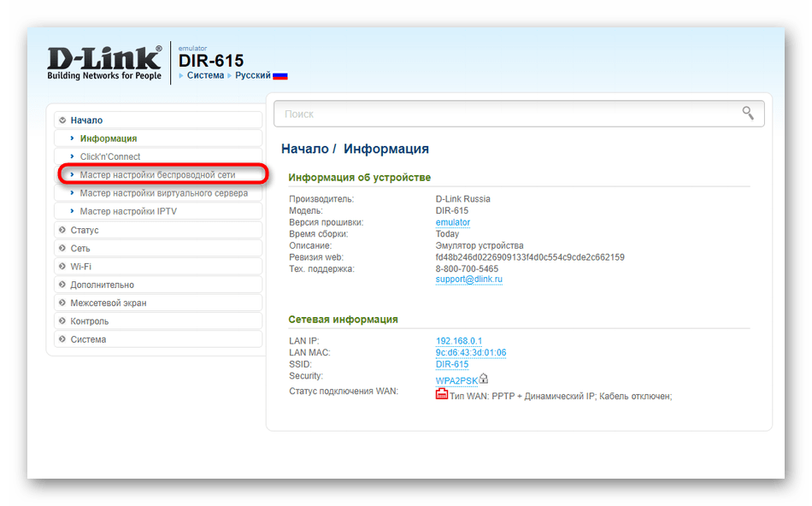Click the DIR-615 SSID link
This screenshot has height=506, width=812.
[452, 364]
